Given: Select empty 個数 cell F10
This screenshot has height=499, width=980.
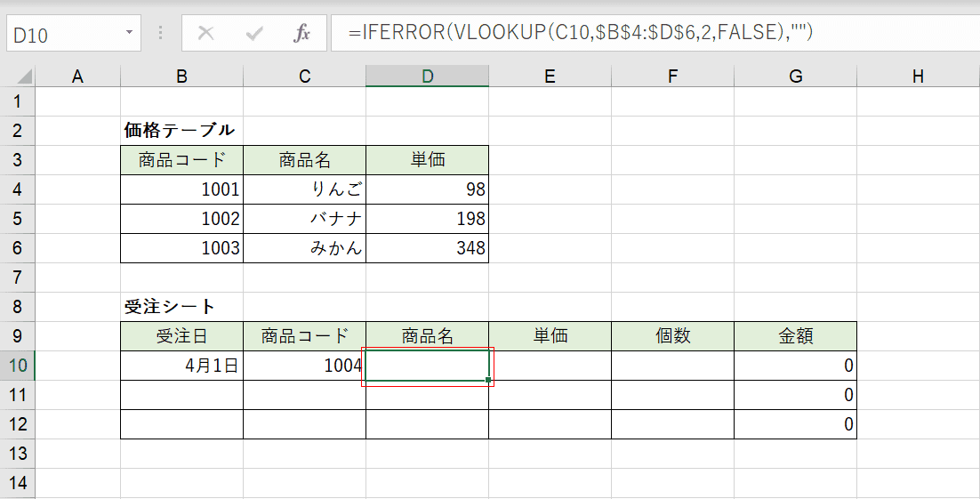Looking at the screenshot, I should [672, 366].
